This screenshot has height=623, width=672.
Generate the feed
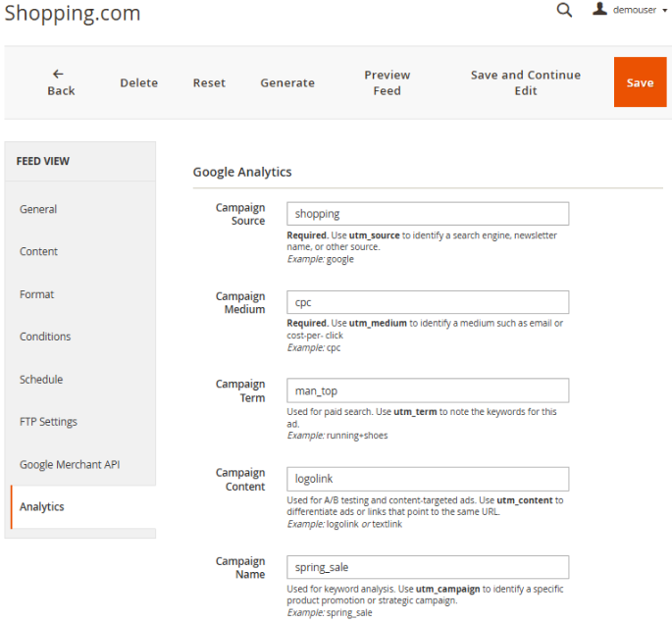tap(287, 82)
